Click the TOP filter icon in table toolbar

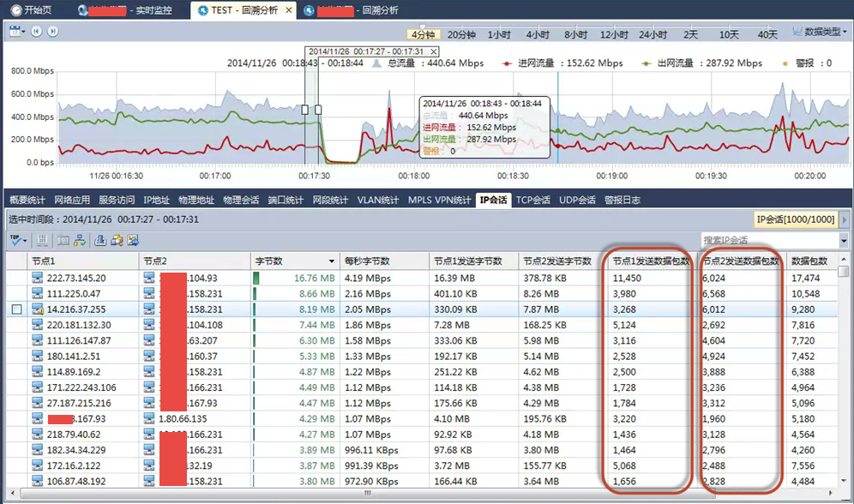coord(18,240)
